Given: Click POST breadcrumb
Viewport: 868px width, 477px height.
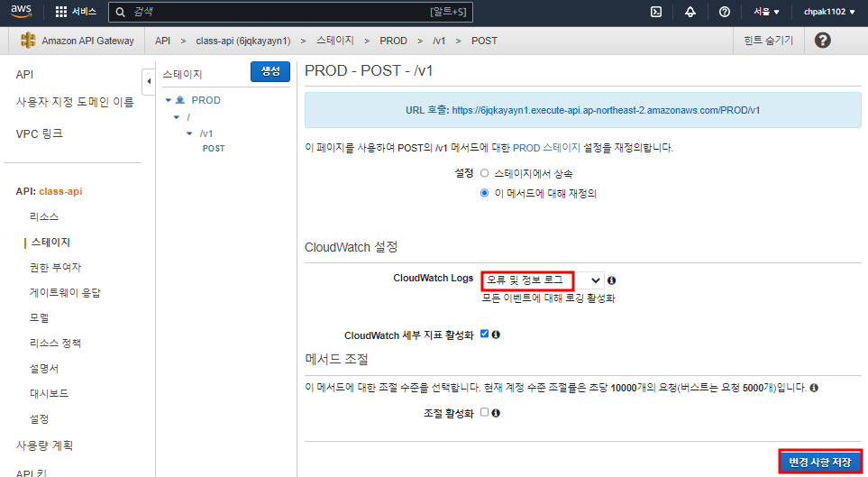Looking at the screenshot, I should pyautogui.click(x=484, y=41).
